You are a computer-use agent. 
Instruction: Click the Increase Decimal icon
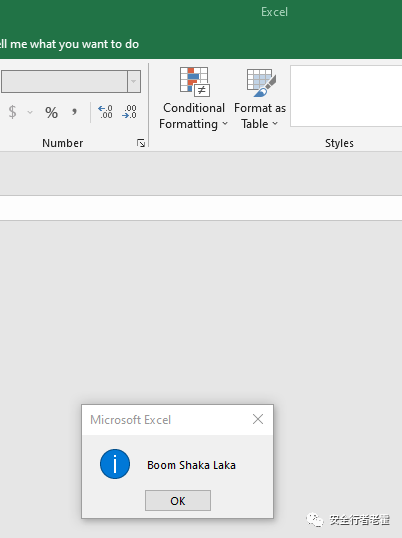click(x=105, y=112)
